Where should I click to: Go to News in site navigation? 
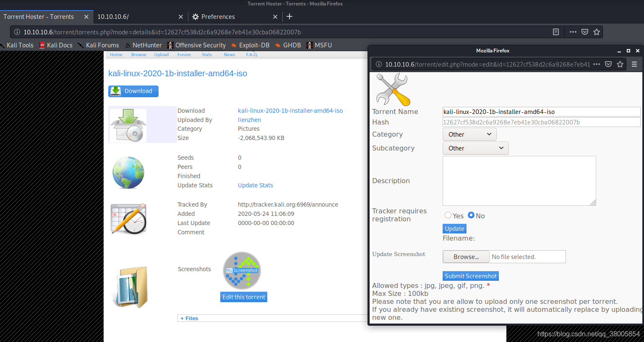tap(229, 55)
